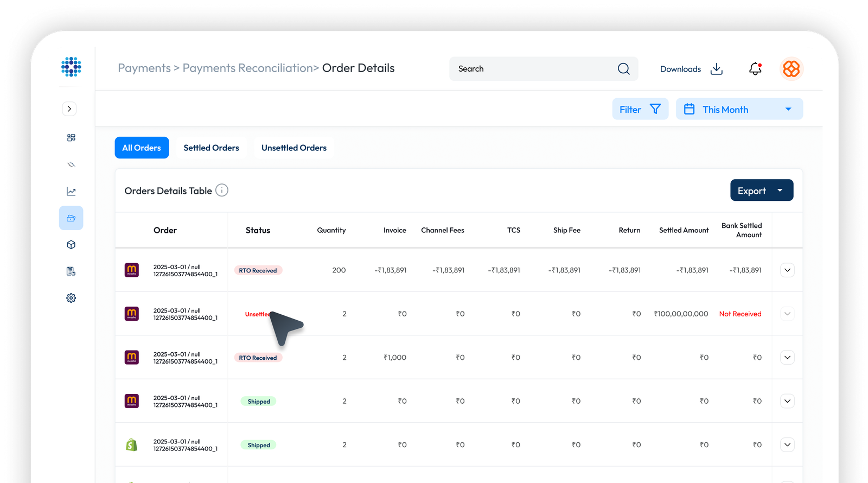The width and height of the screenshot is (868, 483).
Task: Expand the first RTO Received order row
Action: pyautogui.click(x=787, y=270)
